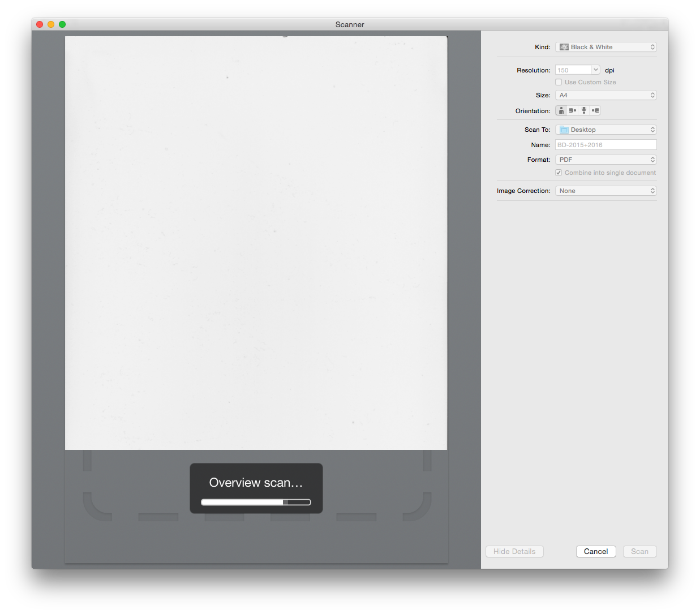Pick the upside-down orientation icon
This screenshot has width=700, height=614.
pyautogui.click(x=584, y=111)
